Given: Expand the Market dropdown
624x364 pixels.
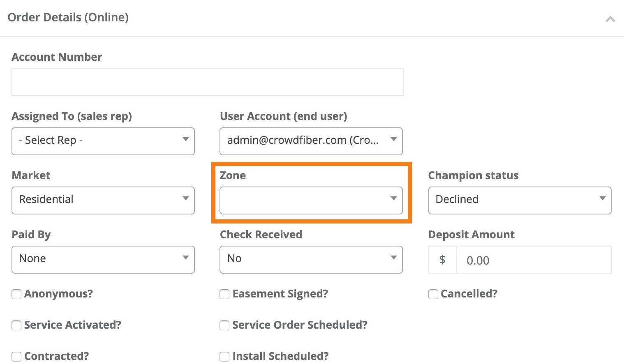Looking at the screenshot, I should point(103,200).
